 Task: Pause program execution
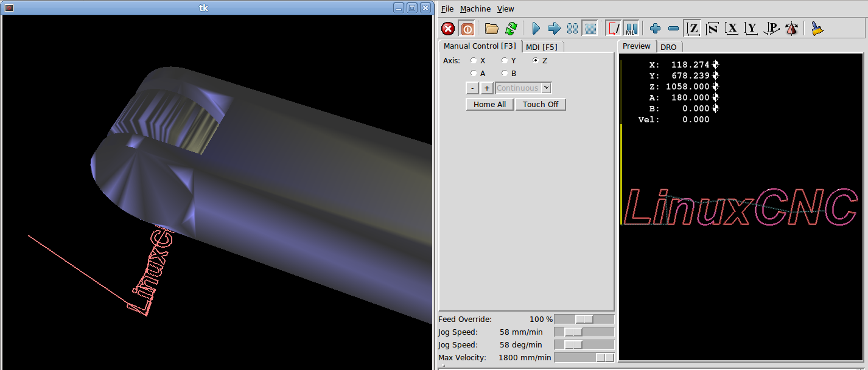point(572,29)
